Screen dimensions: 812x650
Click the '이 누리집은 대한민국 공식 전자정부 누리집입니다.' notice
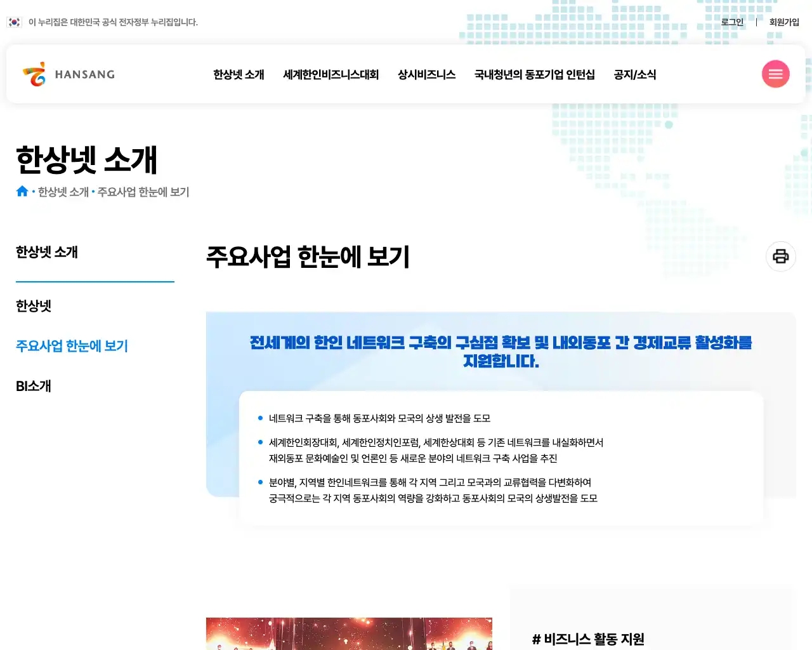pyautogui.click(x=113, y=22)
